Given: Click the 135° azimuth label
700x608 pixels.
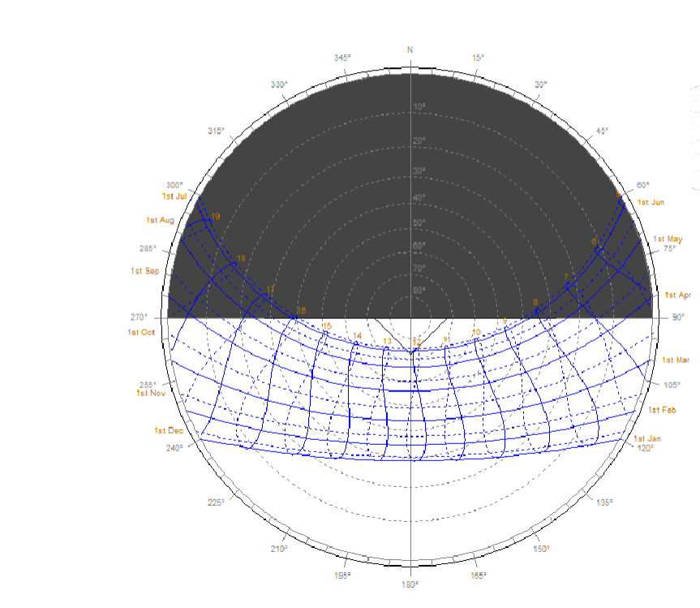Looking at the screenshot, I should pyautogui.click(x=604, y=502).
